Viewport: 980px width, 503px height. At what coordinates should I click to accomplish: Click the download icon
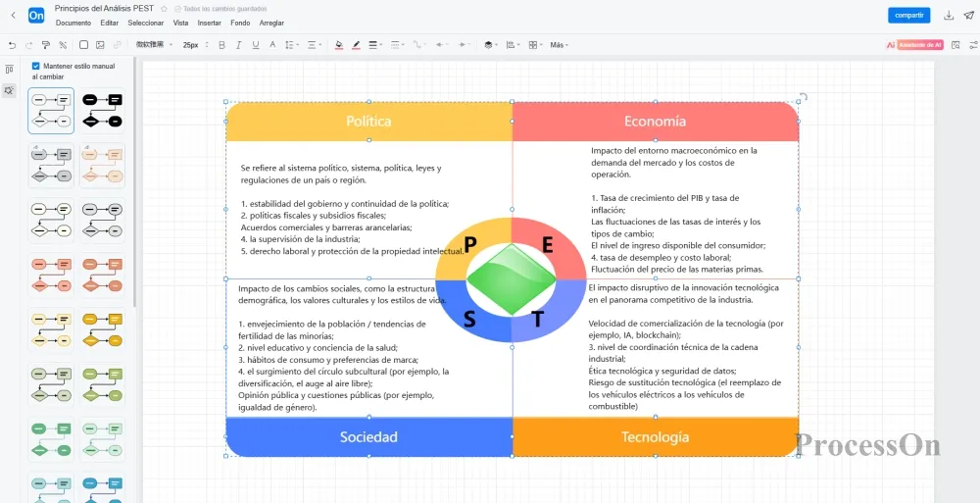[x=948, y=15]
